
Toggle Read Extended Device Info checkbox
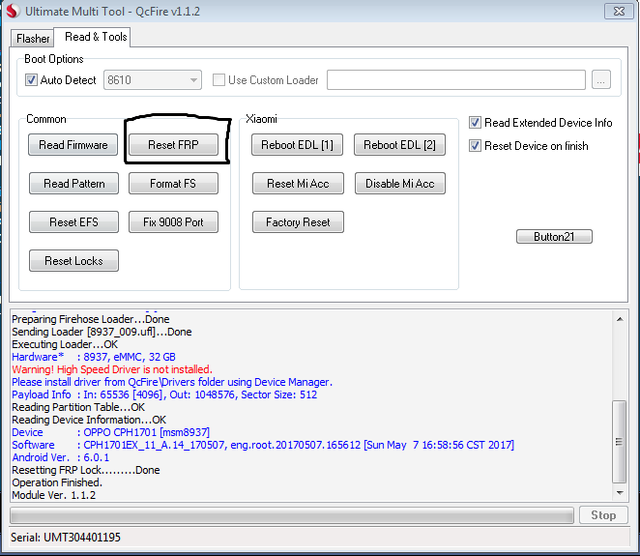[475, 122]
